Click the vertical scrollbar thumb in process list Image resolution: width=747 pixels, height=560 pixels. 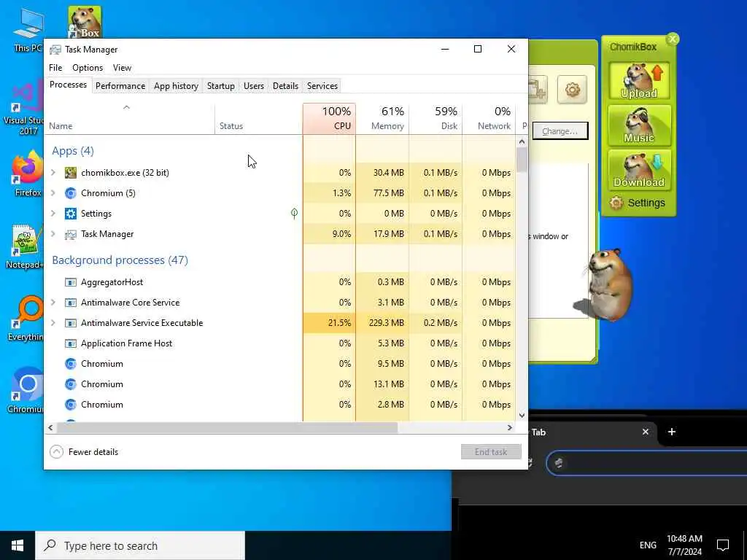[x=522, y=160]
